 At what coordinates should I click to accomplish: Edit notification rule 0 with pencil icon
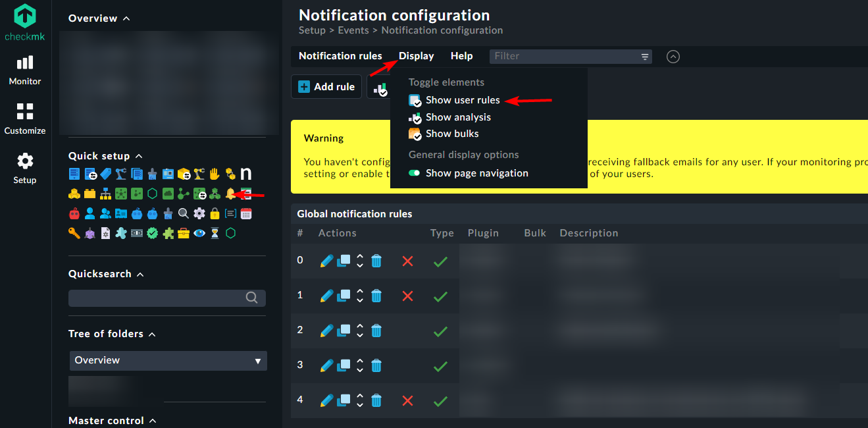[x=326, y=261]
